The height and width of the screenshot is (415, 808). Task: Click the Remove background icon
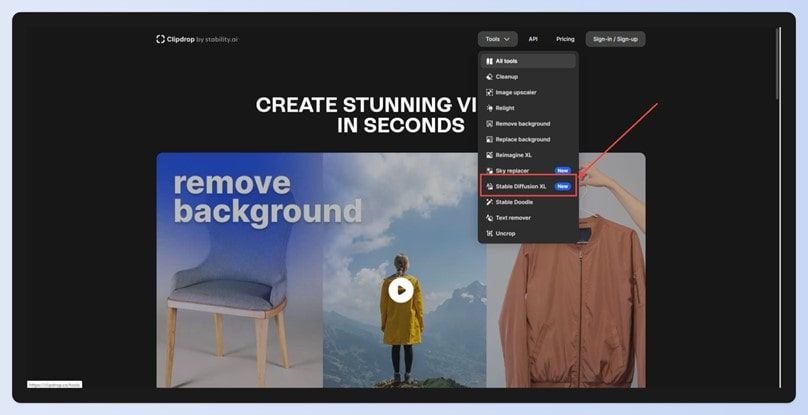tap(490, 124)
